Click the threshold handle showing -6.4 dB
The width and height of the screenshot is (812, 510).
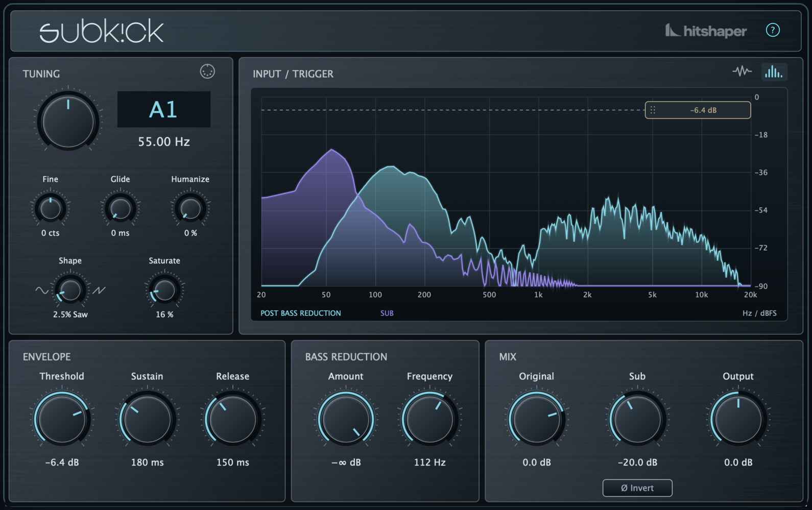(698, 110)
